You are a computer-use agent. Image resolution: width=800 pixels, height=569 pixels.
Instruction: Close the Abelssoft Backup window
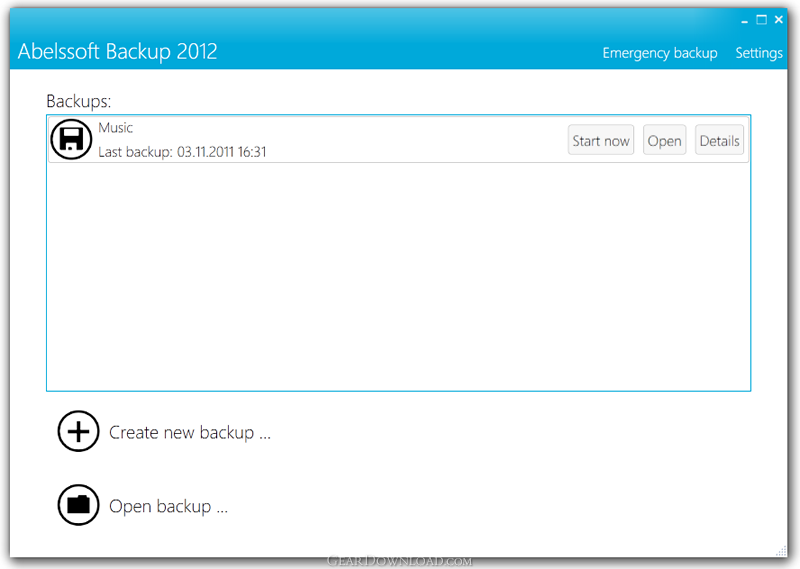click(x=778, y=20)
